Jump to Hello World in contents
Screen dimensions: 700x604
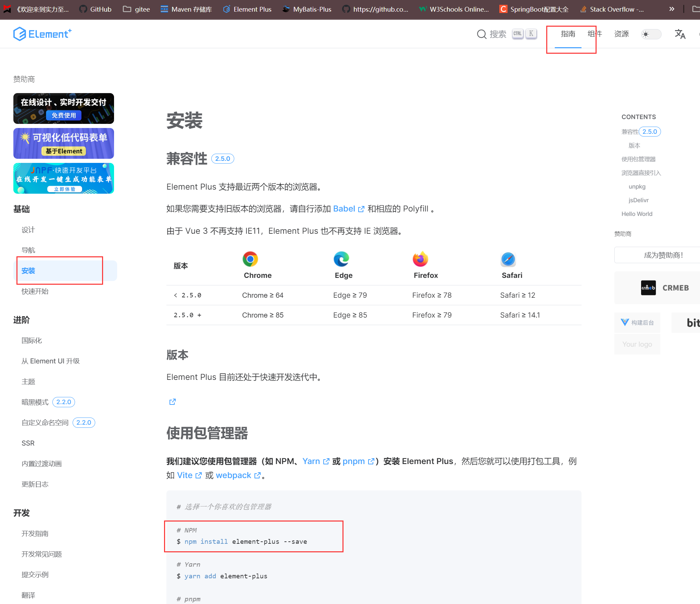tap(637, 214)
